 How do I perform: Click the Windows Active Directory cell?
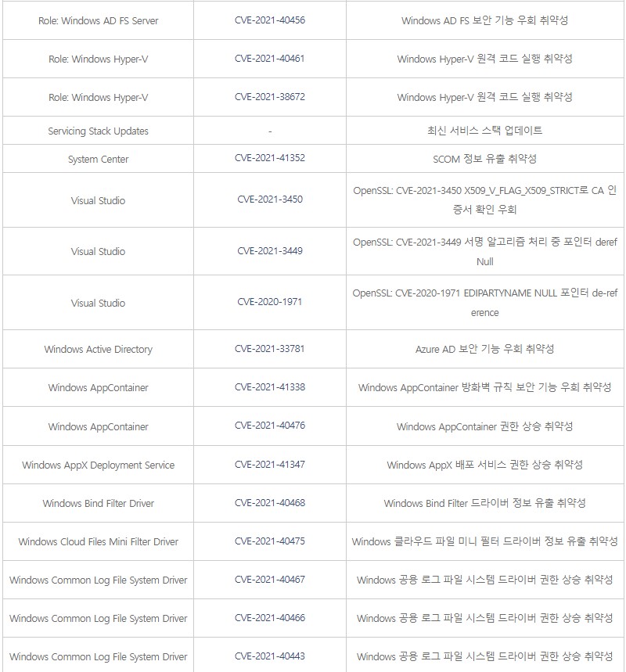(98, 349)
